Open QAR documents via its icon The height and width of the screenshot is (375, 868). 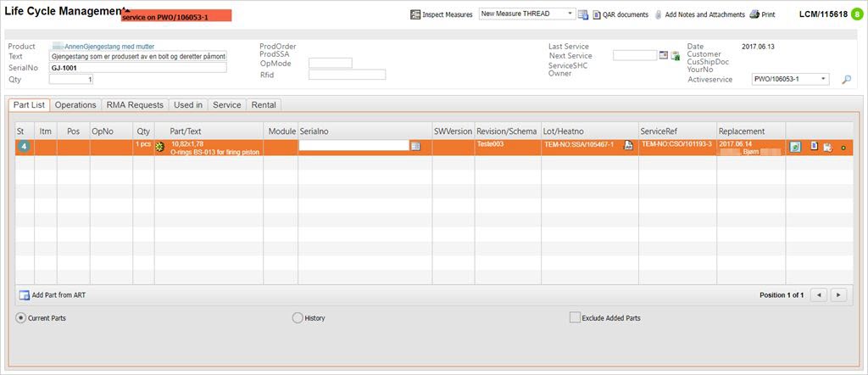click(x=596, y=14)
